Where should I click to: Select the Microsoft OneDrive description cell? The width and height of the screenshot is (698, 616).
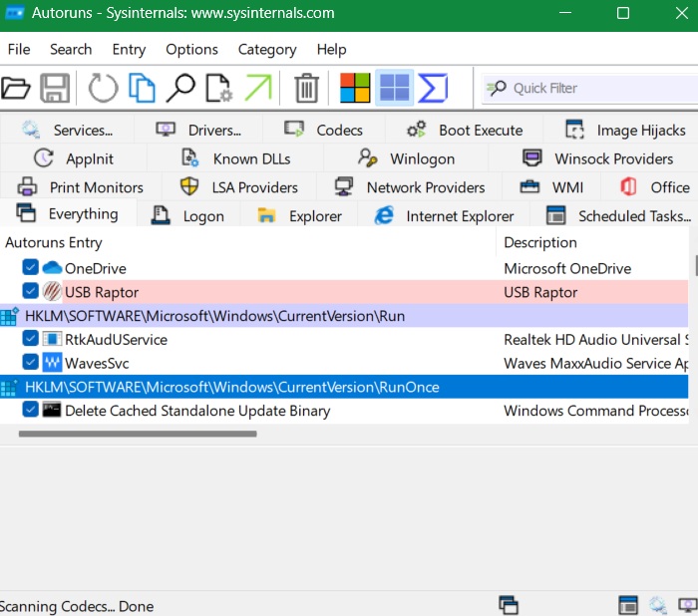pyautogui.click(x=567, y=268)
